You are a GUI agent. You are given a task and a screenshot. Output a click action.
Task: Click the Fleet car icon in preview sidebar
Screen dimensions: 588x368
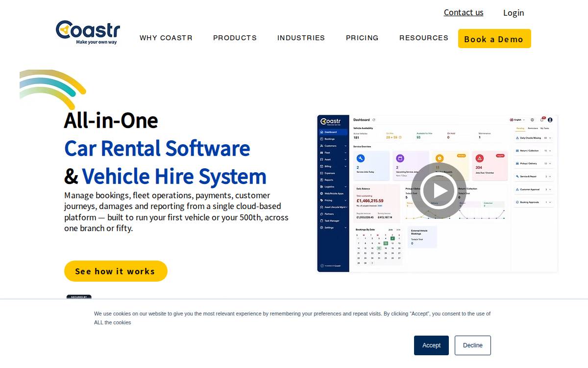click(x=321, y=153)
